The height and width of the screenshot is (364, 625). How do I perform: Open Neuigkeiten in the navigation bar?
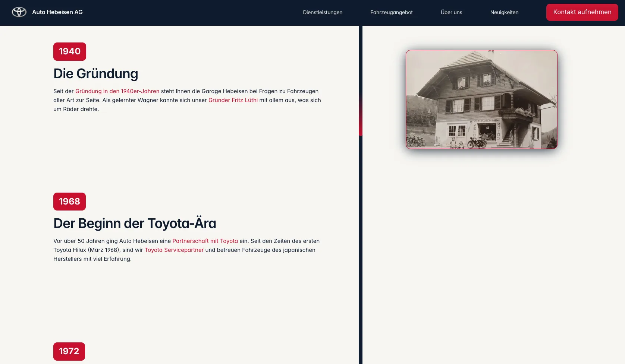504,12
